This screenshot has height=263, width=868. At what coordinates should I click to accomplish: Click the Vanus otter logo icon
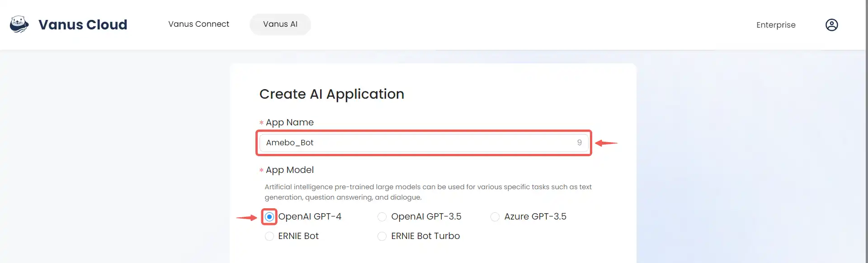[19, 24]
